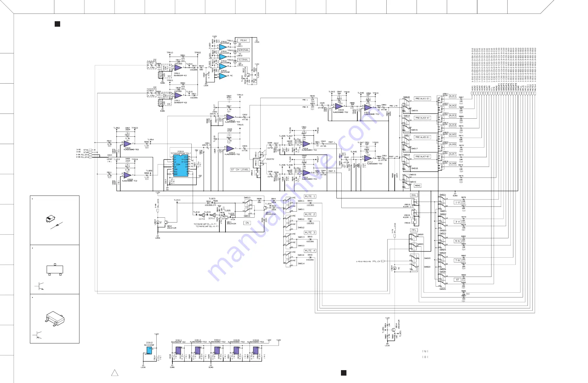Viewport: 588px width, 383px height.
Task: Click the AUX1 send label box
Action: pyautogui.click(x=453, y=96)
